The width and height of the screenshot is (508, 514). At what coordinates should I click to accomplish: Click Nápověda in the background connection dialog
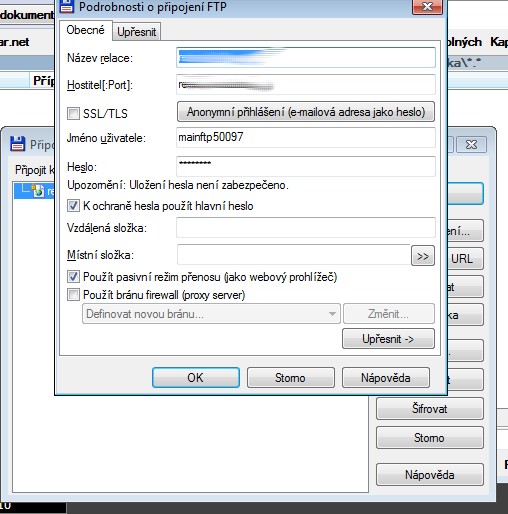coord(430,475)
